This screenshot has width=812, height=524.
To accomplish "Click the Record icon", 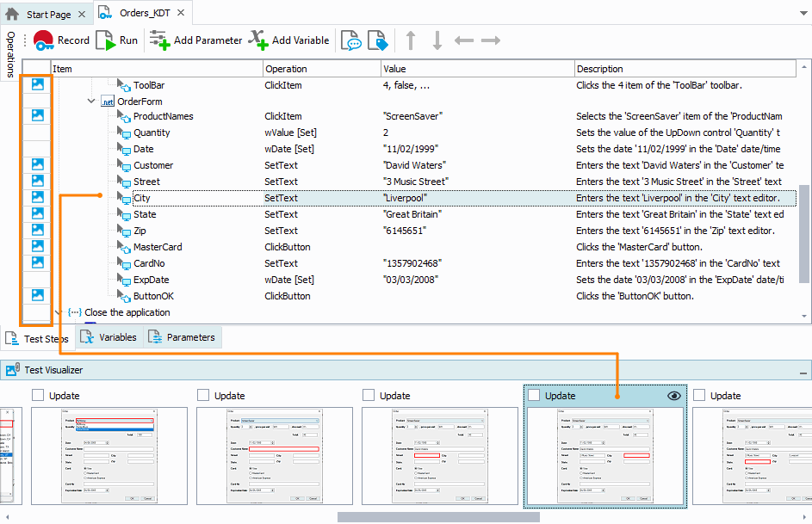I will point(43,40).
